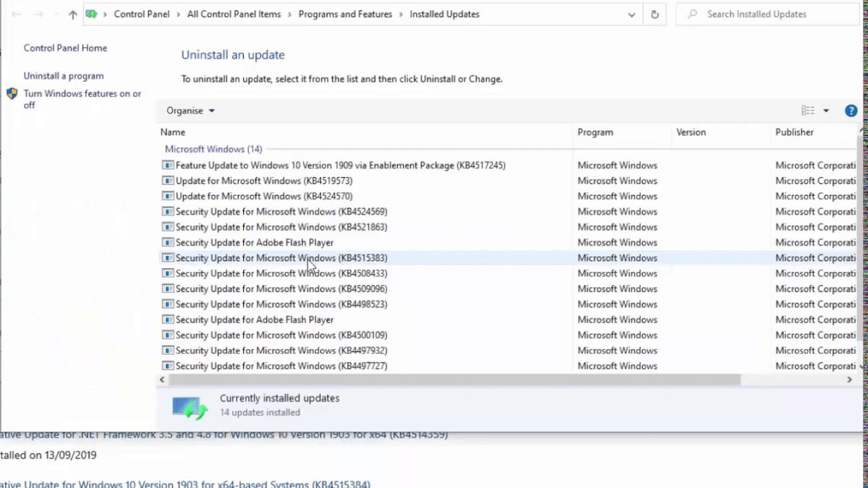Click the icon of the KB4521863 security update
The image size is (868, 488).
pos(168,227)
